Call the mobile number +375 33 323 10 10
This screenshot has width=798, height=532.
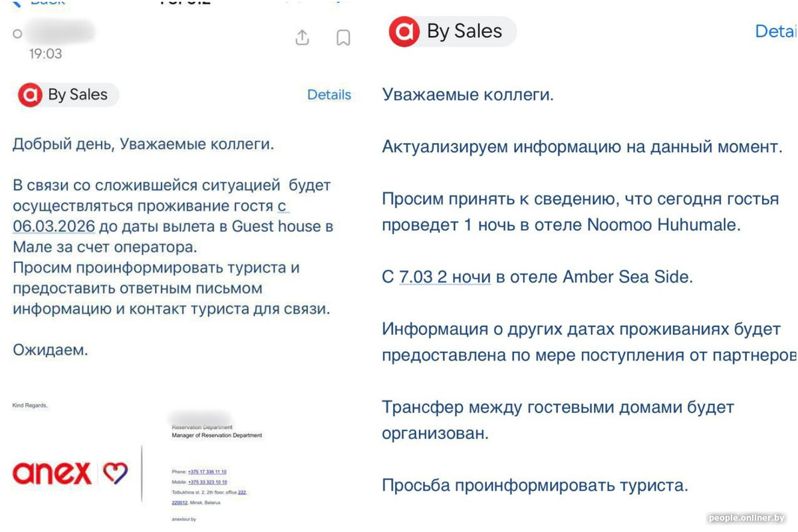(207, 482)
